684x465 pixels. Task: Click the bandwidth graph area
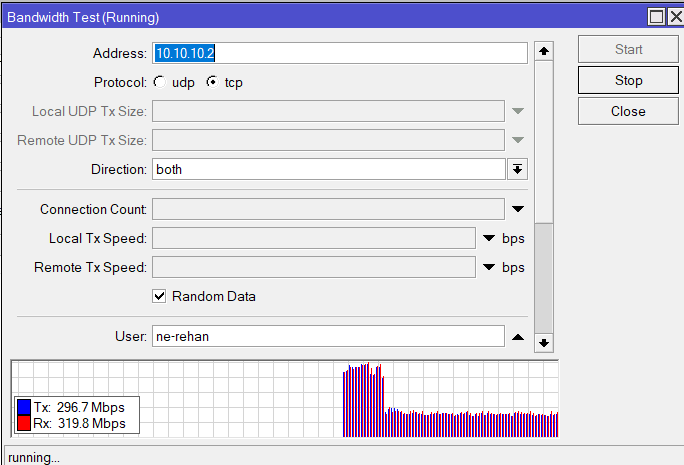point(284,399)
